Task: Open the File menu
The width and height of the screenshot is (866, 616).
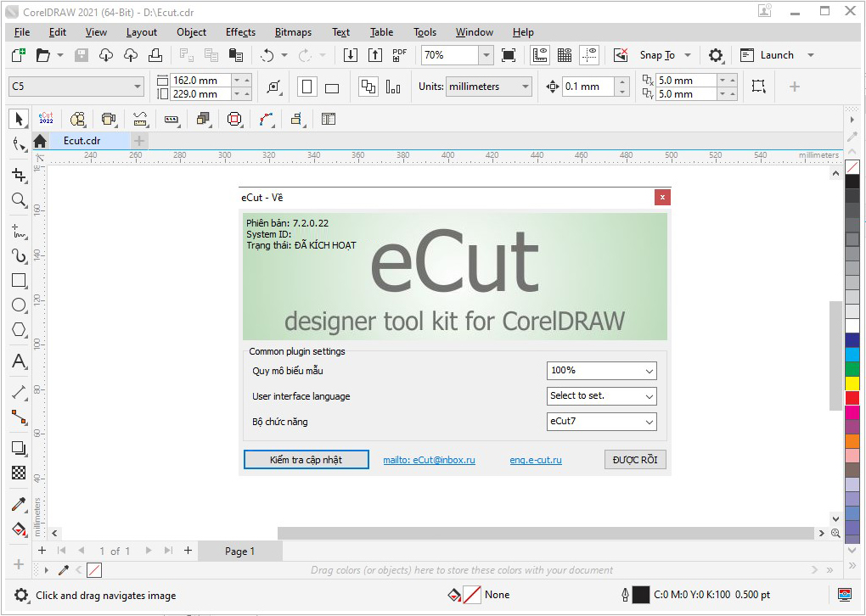Action: [22, 32]
